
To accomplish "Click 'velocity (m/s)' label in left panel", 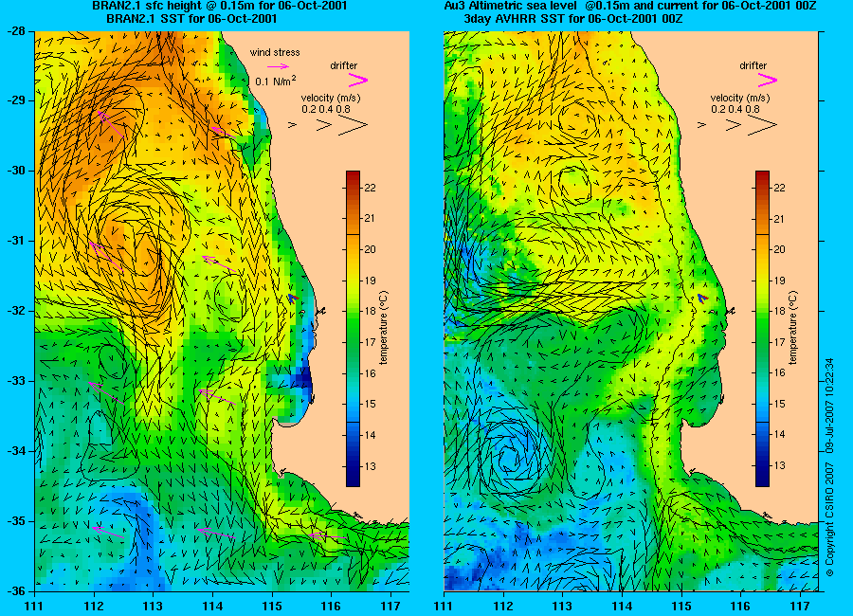I will (331, 98).
